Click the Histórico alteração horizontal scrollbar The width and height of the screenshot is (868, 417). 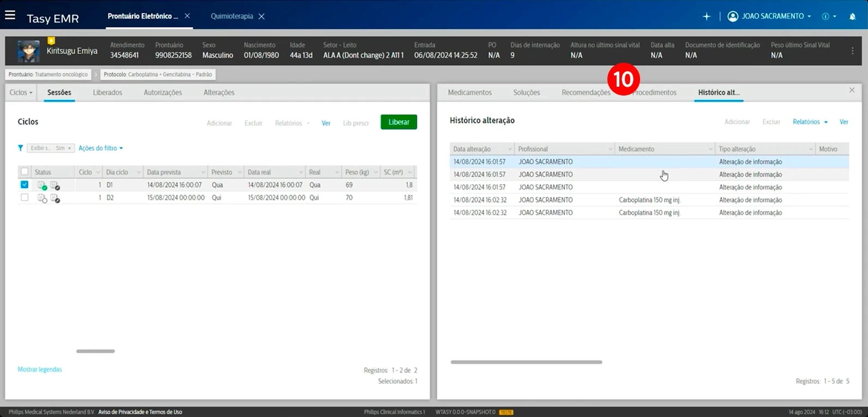tap(527, 362)
